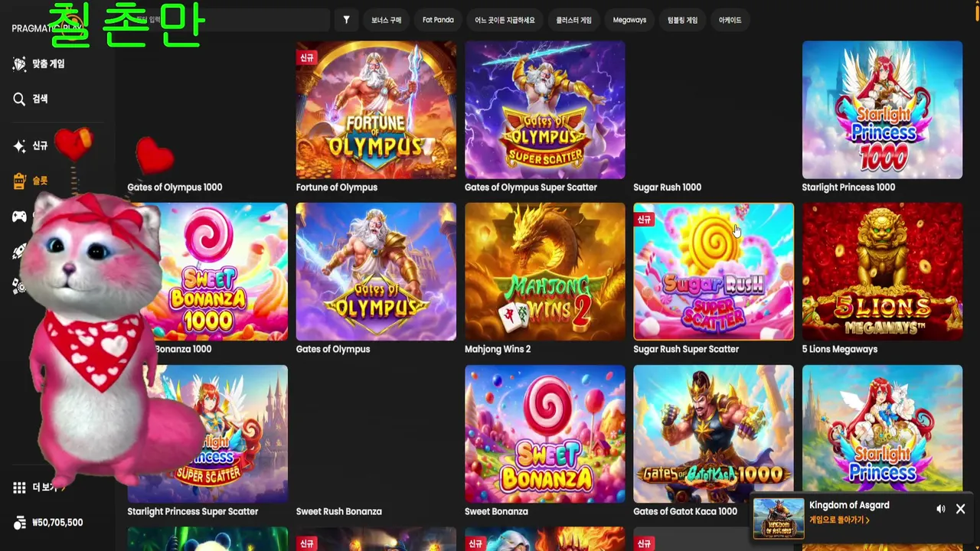980x551 pixels.
Task: Click the Gates of Gatot Kaca 1000 title
Action: click(684, 512)
